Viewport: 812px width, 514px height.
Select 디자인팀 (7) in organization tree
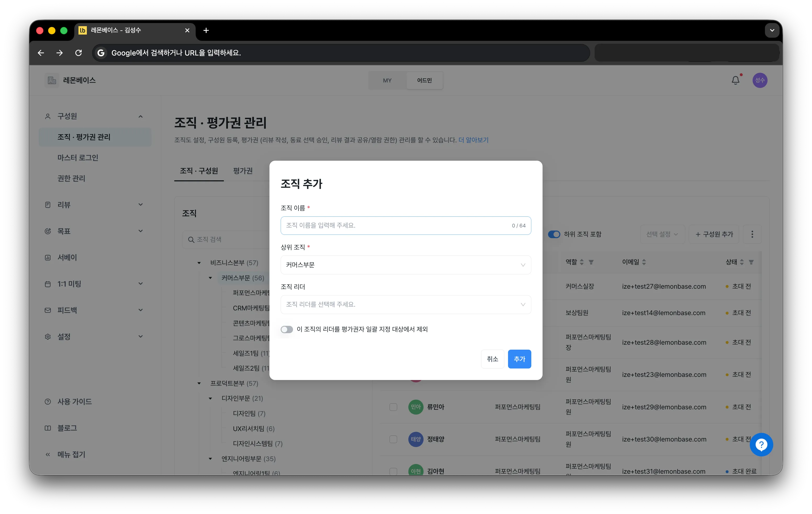[x=249, y=414]
